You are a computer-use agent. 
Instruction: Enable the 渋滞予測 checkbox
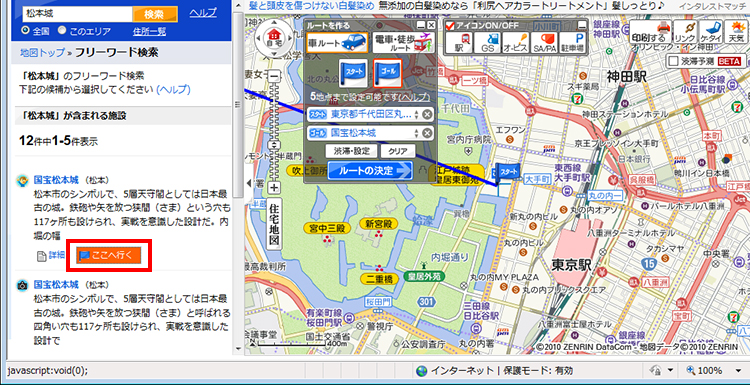click(673, 61)
